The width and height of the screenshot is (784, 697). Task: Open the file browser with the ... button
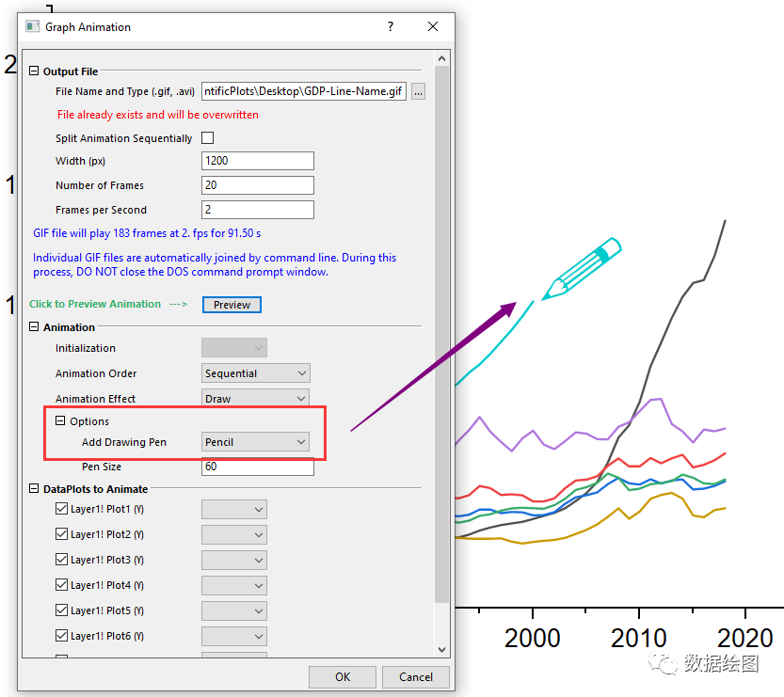click(x=418, y=91)
